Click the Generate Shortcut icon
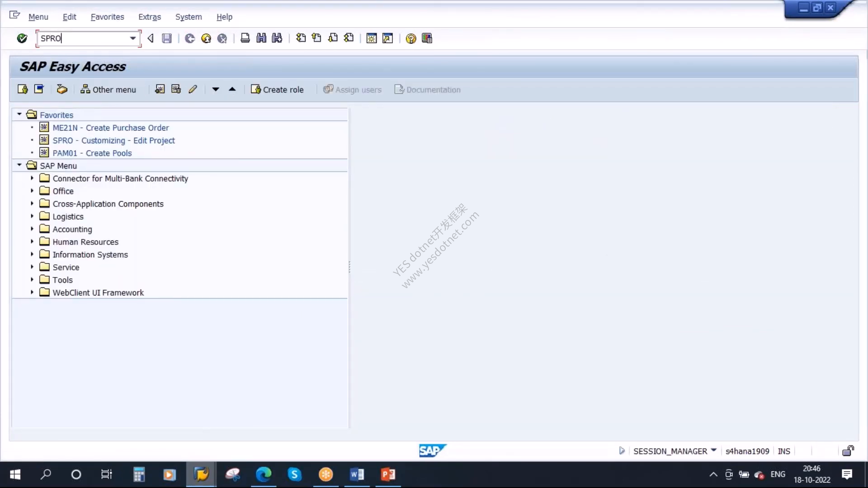This screenshot has width=868, height=488. pos(387,38)
